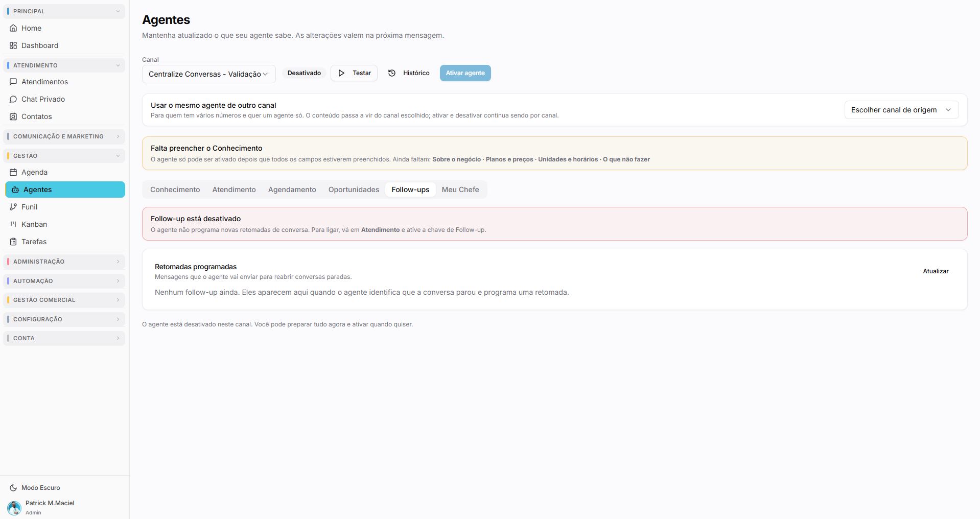Open Atendimentos in the sidebar
The height and width of the screenshot is (519, 980).
click(64, 82)
